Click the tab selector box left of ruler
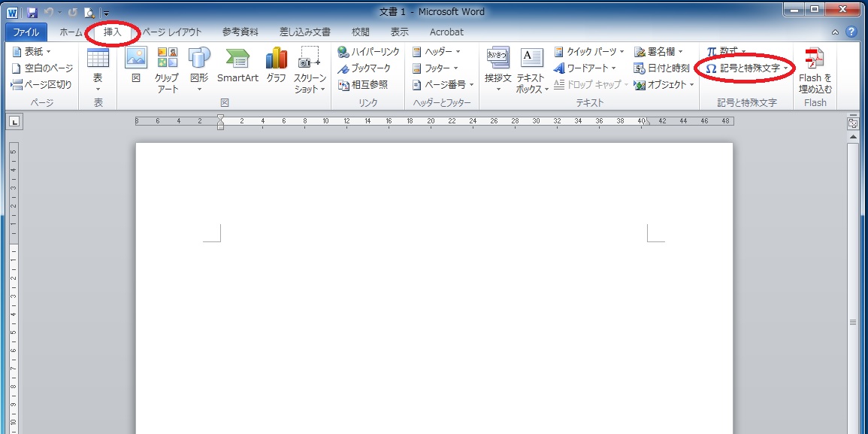This screenshot has height=434, width=868. 16,122
